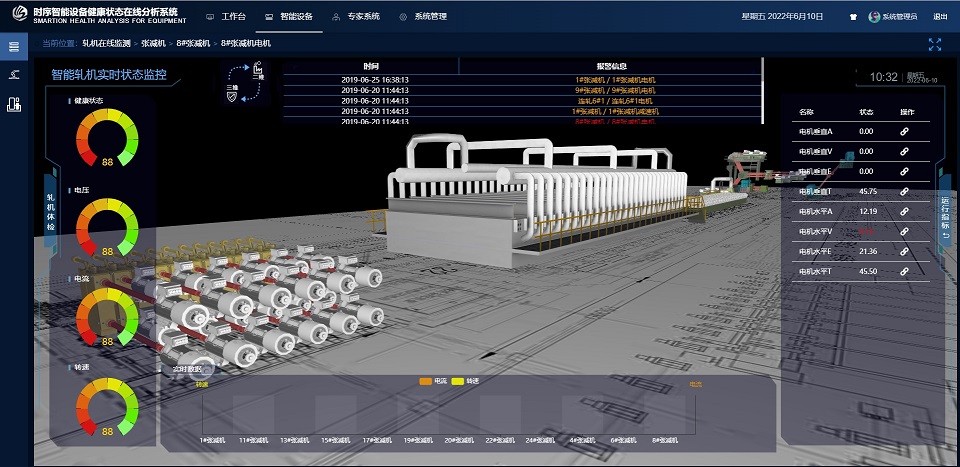Go to 轧机在线监测 breadcrumb link
The width and height of the screenshot is (960, 467).
pyautogui.click(x=106, y=44)
